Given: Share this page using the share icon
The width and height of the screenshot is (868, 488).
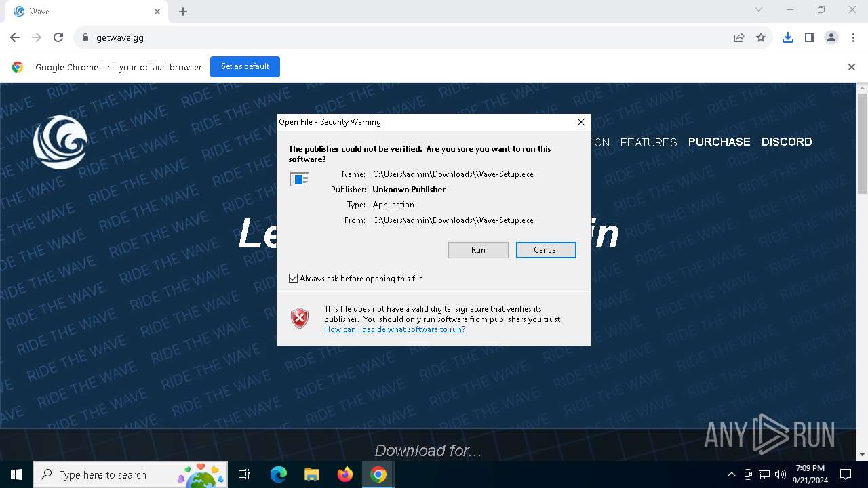Looking at the screenshot, I should click(739, 38).
